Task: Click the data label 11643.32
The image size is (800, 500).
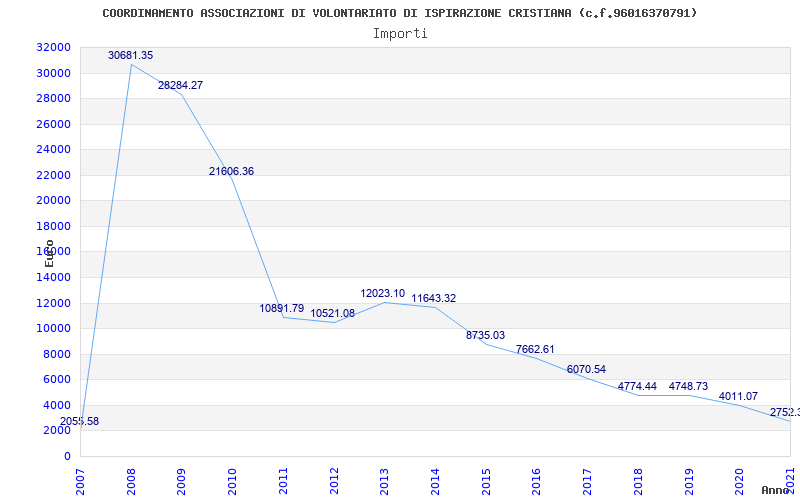Action: 434,298
